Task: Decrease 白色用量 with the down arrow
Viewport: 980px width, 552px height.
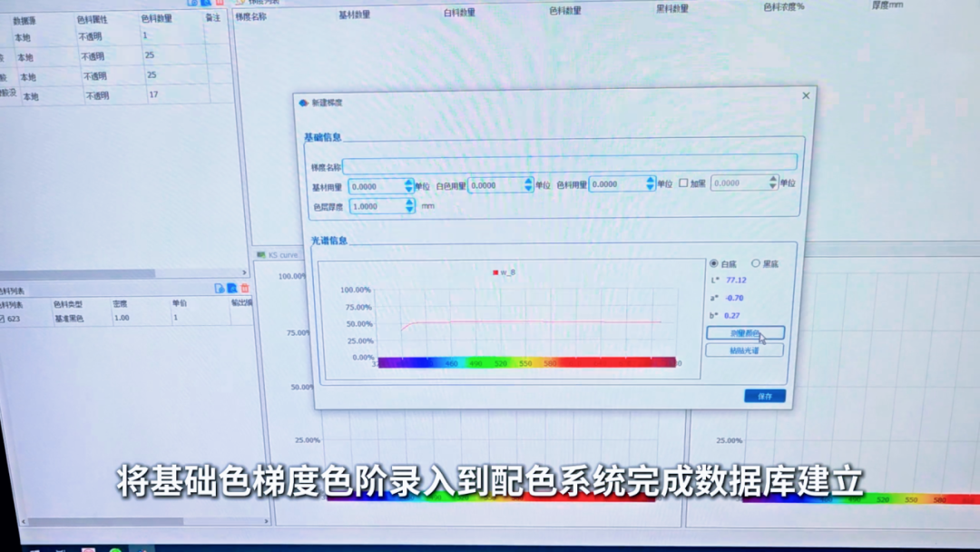Action: [x=529, y=188]
